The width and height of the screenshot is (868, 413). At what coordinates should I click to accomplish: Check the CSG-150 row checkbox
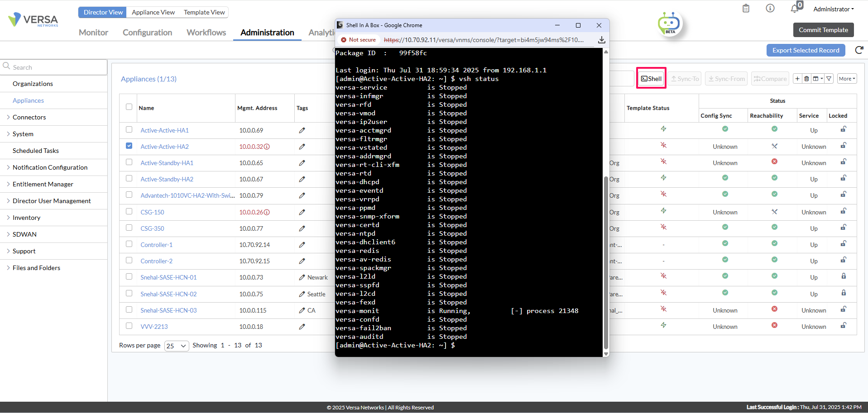point(129,211)
